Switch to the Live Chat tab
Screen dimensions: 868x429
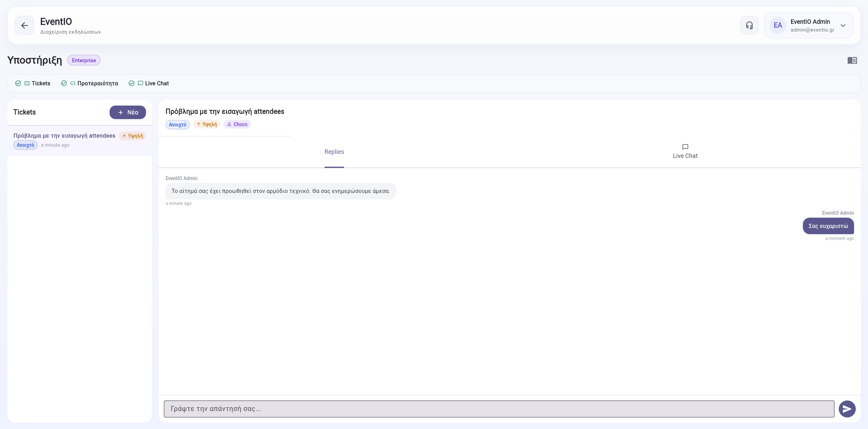click(x=685, y=151)
